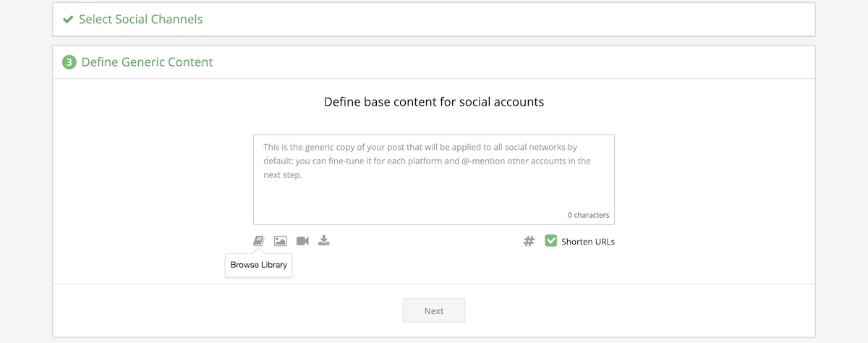Click the Next button
Image resolution: width=868 pixels, height=343 pixels.
(434, 310)
